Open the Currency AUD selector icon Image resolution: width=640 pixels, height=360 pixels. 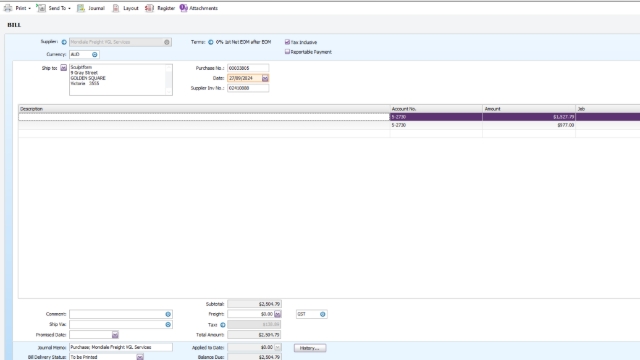pyautogui.click(x=94, y=54)
